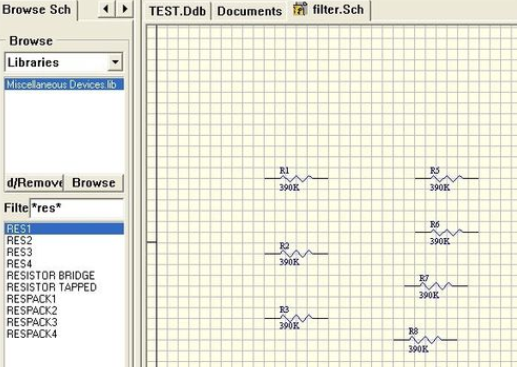This screenshot has height=367, width=517.
Task: Select RES4 in component list
Action: [x=64, y=264]
